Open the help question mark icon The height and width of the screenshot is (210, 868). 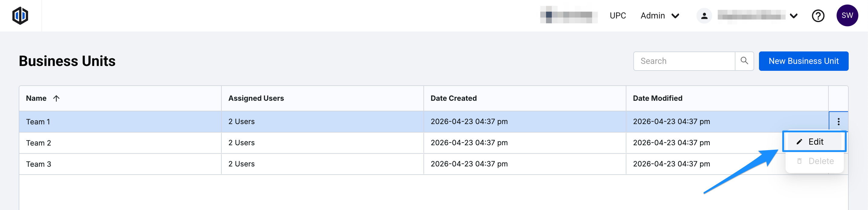(818, 16)
